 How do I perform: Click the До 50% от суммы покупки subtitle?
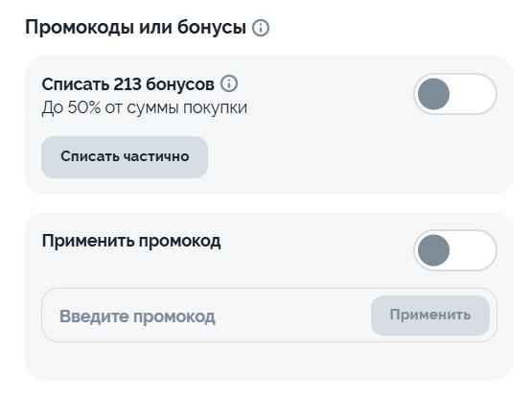point(145,108)
